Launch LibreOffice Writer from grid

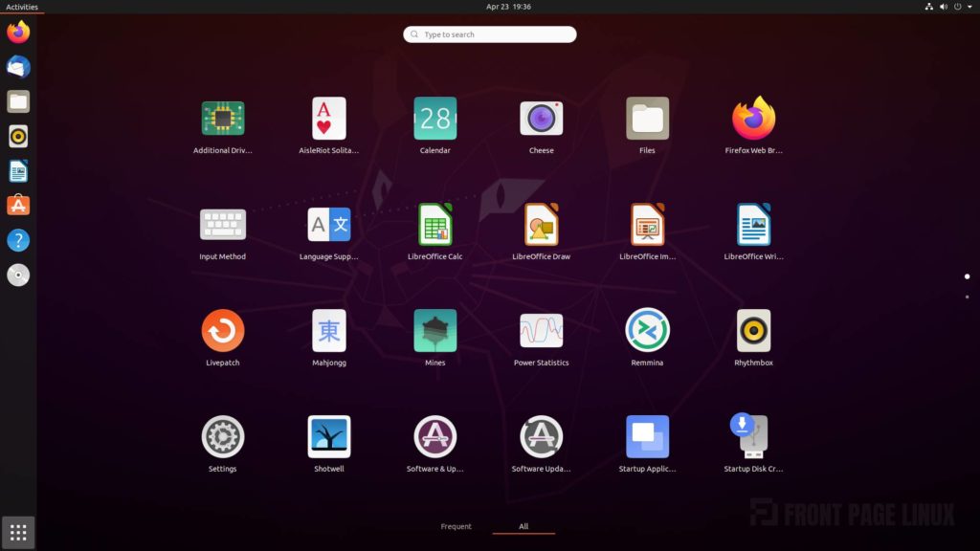(x=754, y=225)
